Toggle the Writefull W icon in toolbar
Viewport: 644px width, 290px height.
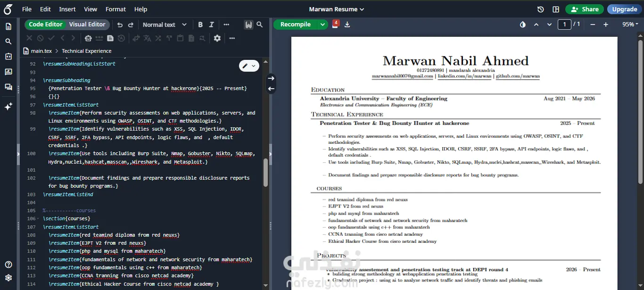[248, 25]
